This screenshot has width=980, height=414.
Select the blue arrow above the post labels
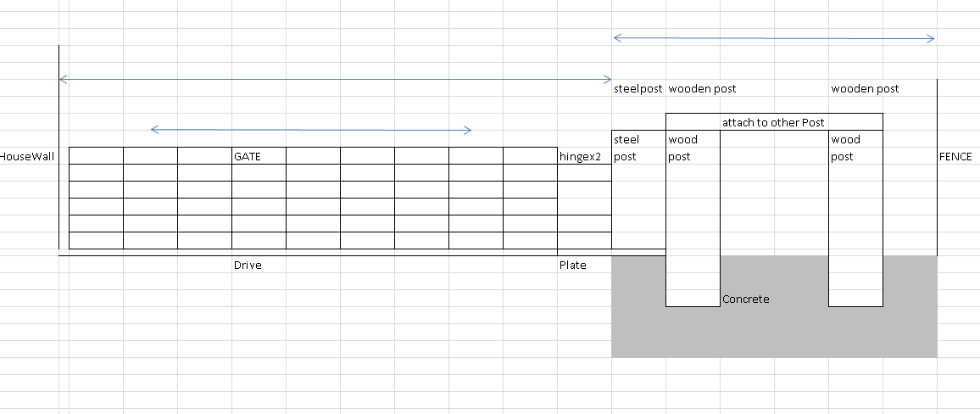(x=773, y=38)
